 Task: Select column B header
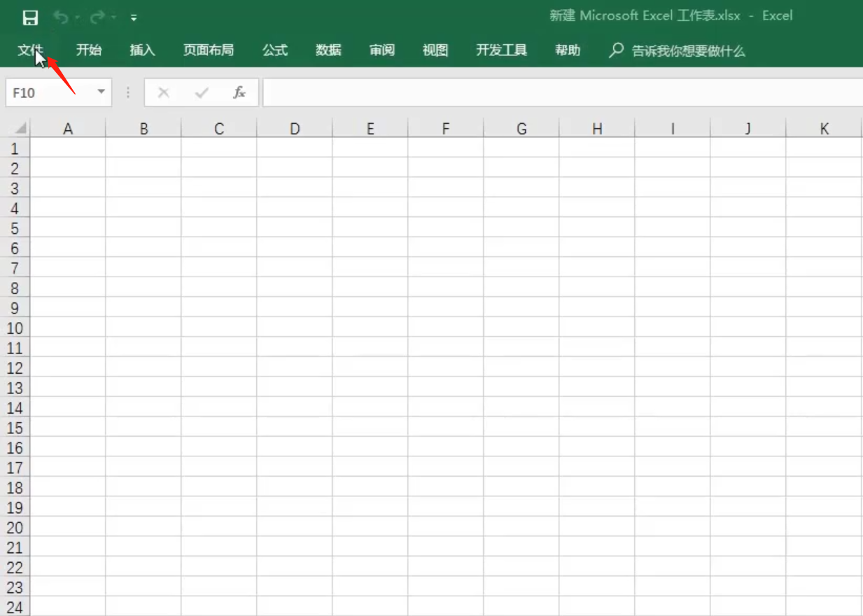pyautogui.click(x=143, y=128)
